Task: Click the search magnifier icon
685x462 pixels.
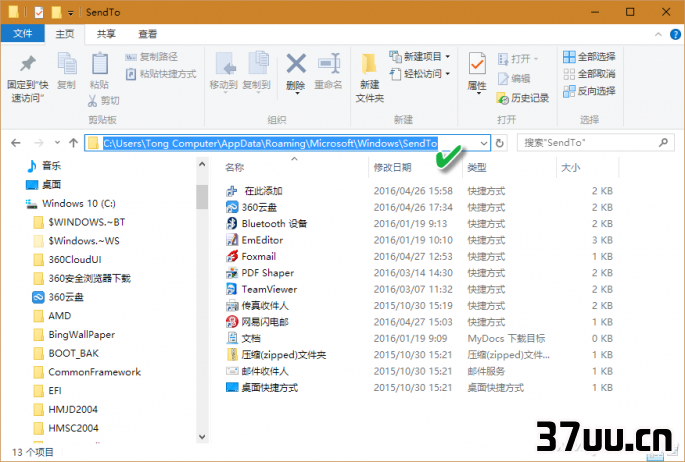Action: point(663,142)
